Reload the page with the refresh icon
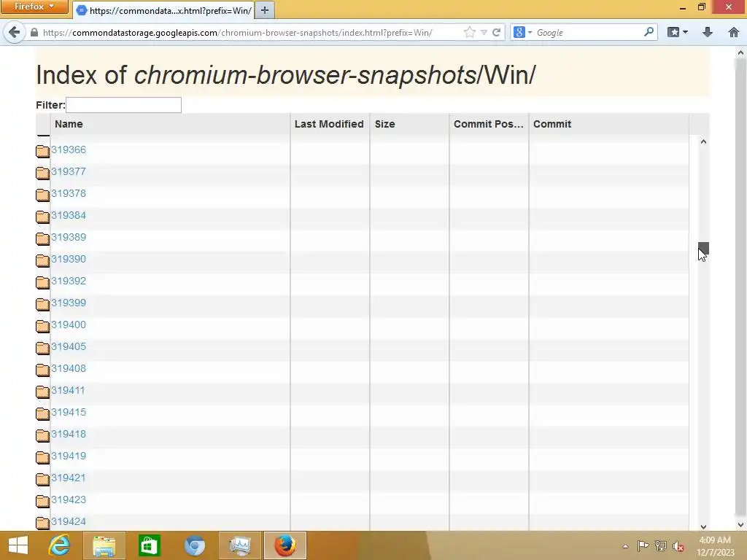 (x=496, y=32)
